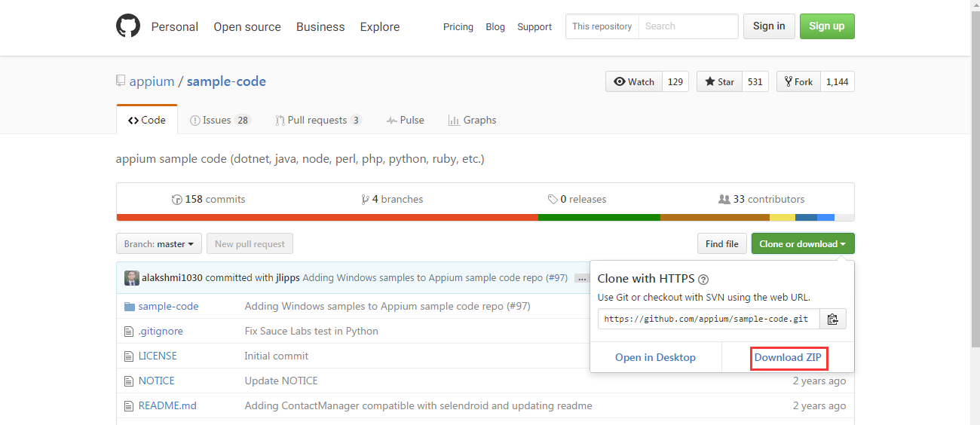
Task: Click the green Sign up button
Action: [x=827, y=26]
